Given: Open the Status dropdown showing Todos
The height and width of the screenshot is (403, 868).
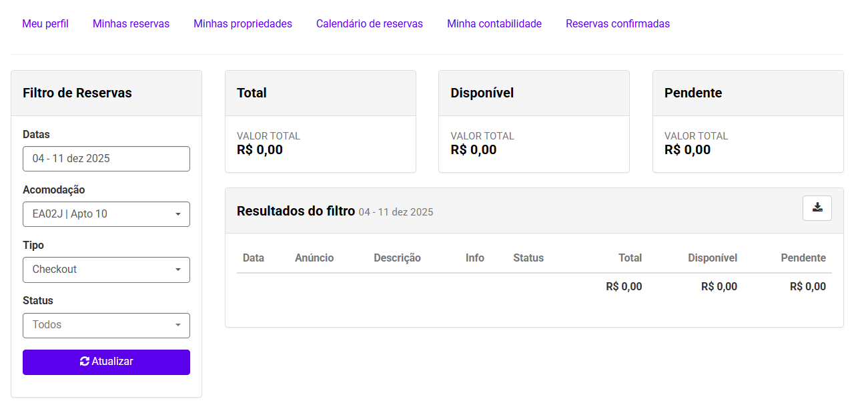Looking at the screenshot, I should (106, 325).
